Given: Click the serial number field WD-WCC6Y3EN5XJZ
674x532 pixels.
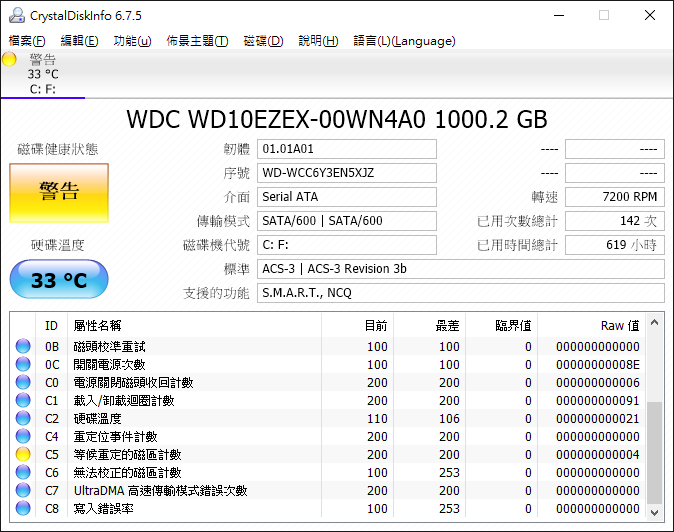Looking at the screenshot, I should point(347,173).
